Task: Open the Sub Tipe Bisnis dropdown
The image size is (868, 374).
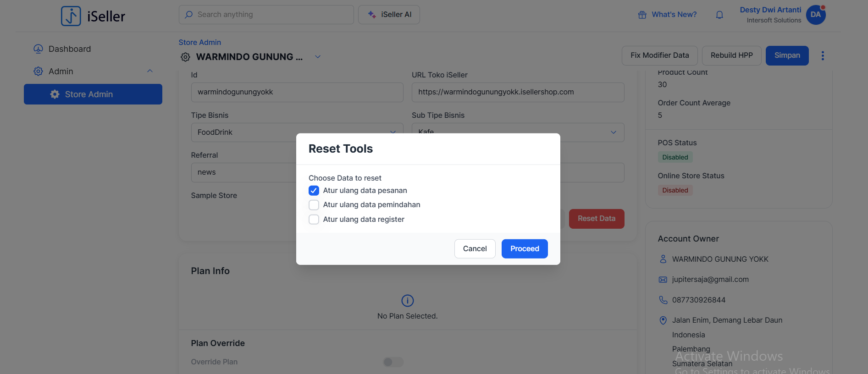Action: tap(613, 132)
